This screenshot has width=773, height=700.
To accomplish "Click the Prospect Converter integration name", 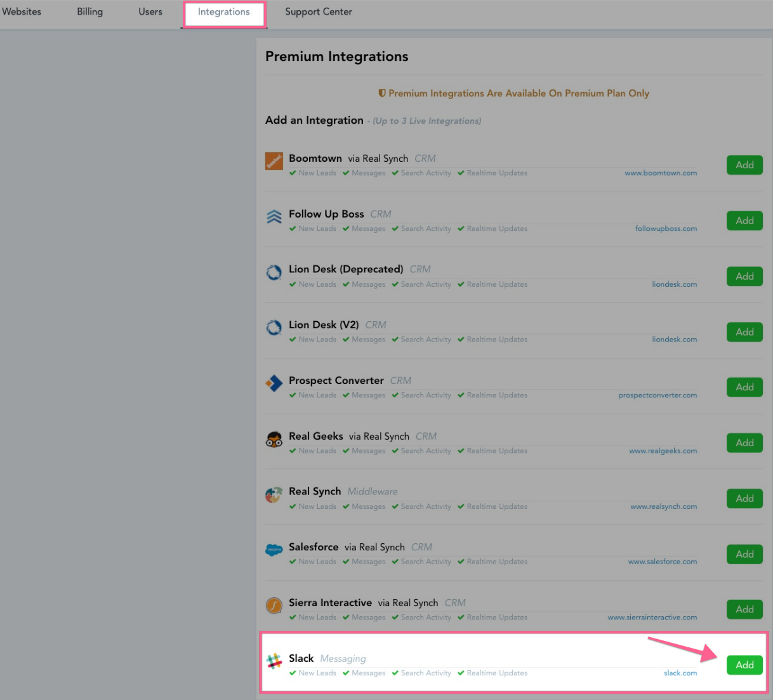I will click(x=336, y=381).
